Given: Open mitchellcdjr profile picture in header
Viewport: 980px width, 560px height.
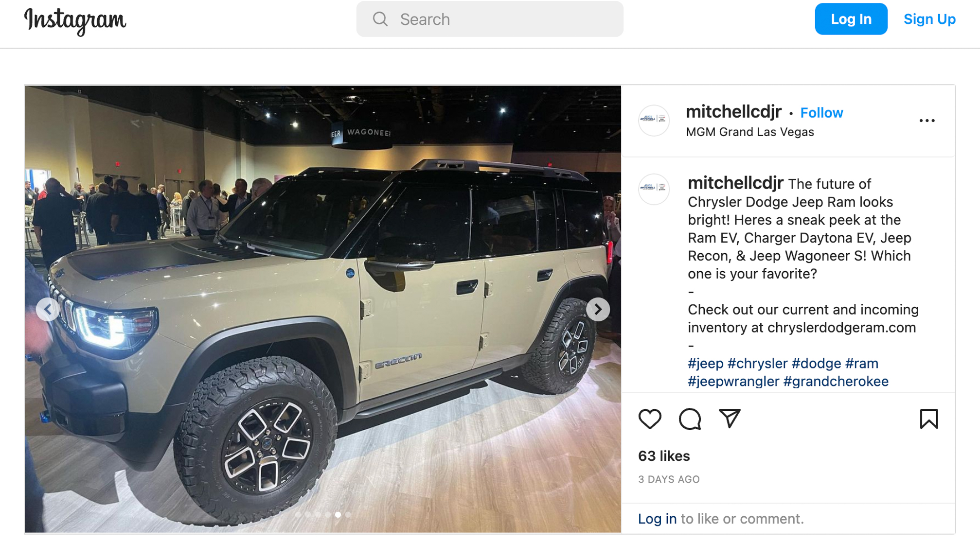Looking at the screenshot, I should click(x=654, y=120).
